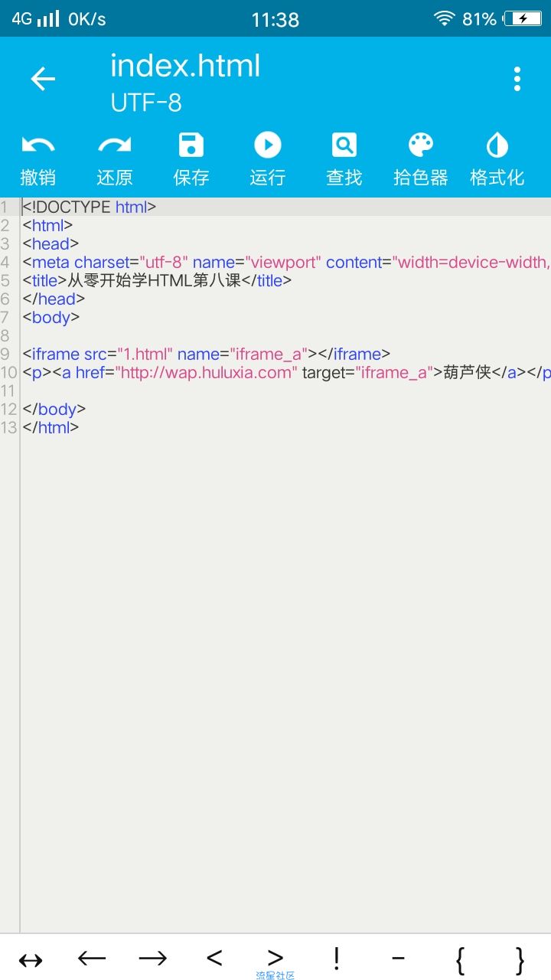
Task: Undo with the 撤销 icon
Action: pyautogui.click(x=38, y=159)
